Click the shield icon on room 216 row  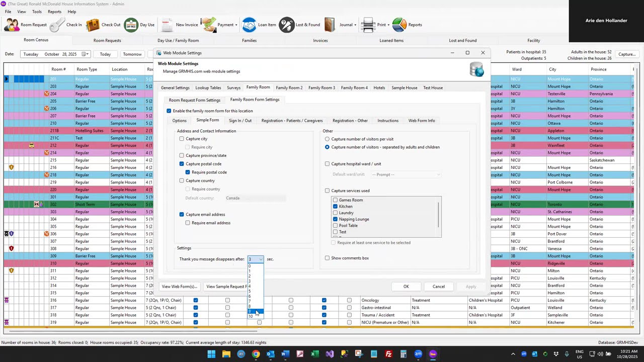12,167
